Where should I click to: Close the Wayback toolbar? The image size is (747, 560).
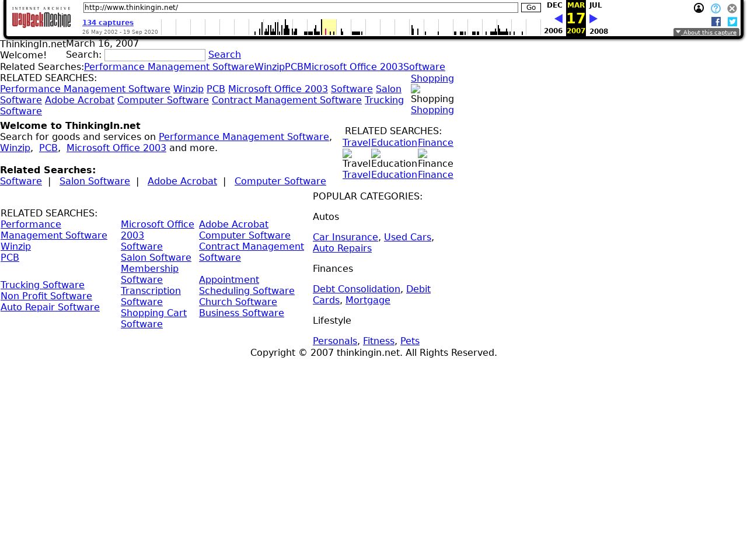point(732,8)
